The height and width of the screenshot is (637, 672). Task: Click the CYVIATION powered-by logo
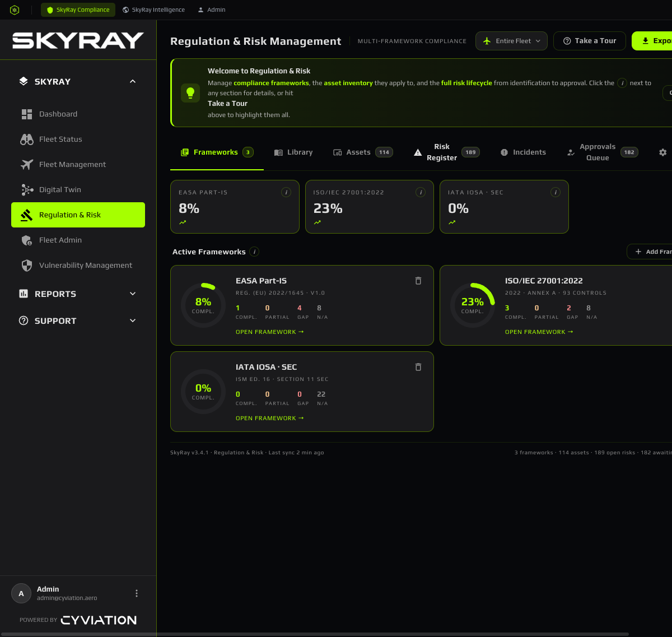(99, 620)
